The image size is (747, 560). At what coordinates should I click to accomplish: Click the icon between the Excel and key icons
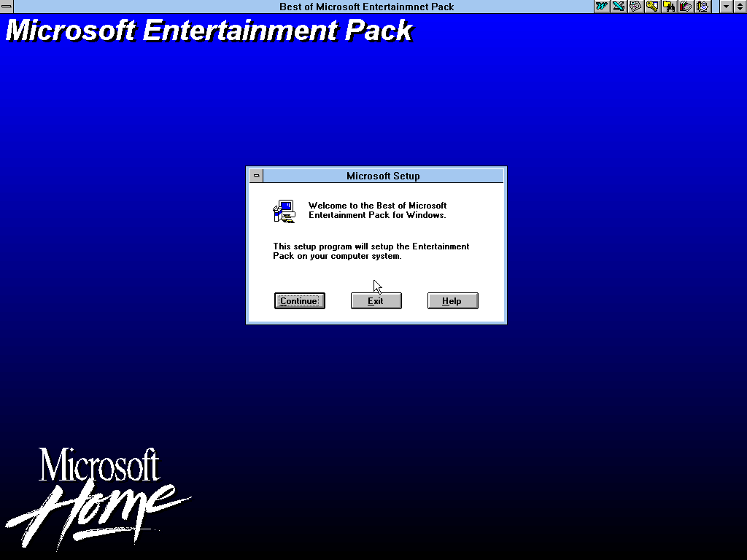coord(635,7)
